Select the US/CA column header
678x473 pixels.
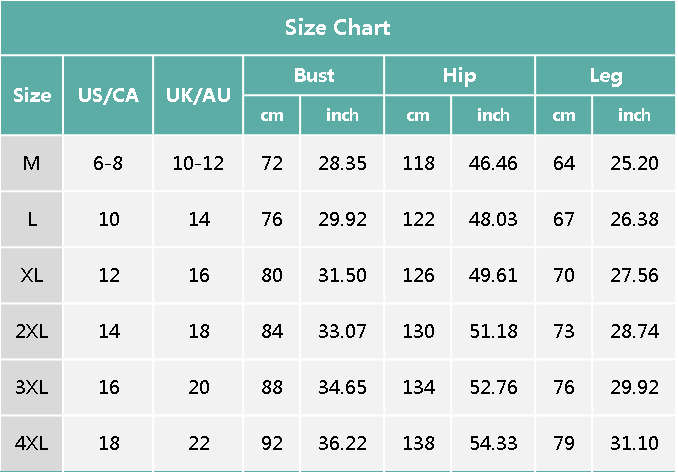[108, 96]
